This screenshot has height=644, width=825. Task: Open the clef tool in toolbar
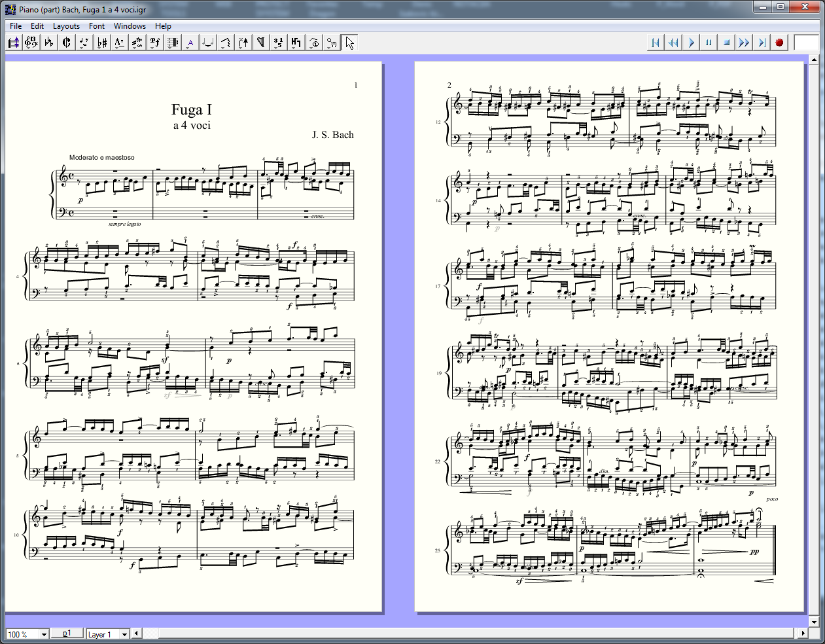pos(31,43)
